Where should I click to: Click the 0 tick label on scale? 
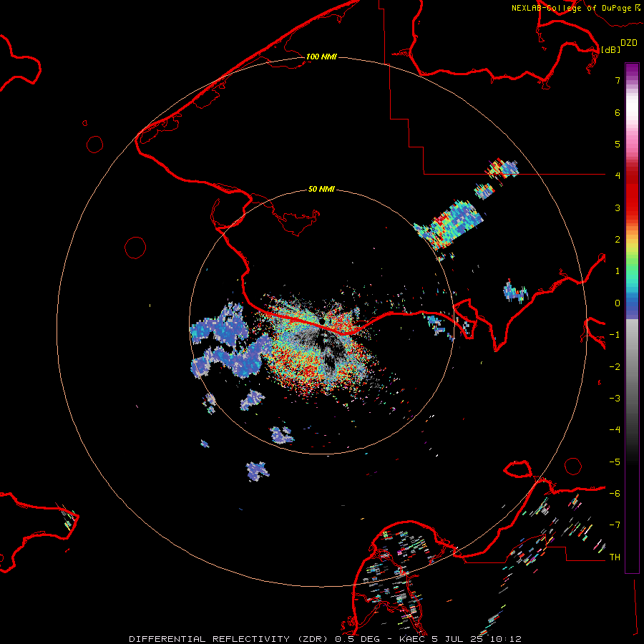(618, 303)
